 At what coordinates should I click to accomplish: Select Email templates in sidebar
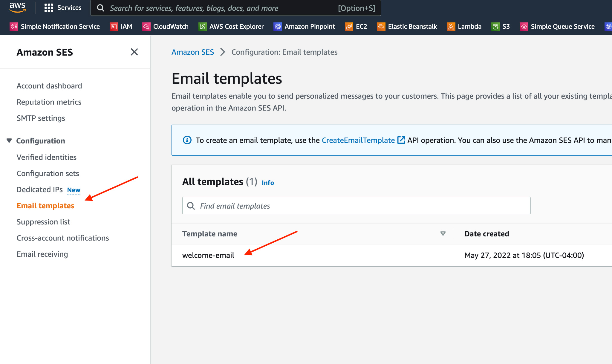click(x=45, y=206)
